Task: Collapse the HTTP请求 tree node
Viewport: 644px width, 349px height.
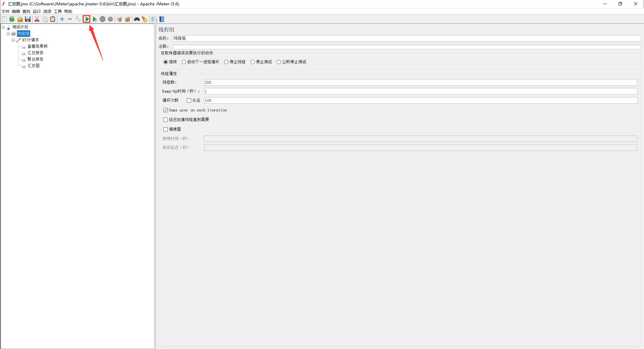Action: [x=13, y=40]
